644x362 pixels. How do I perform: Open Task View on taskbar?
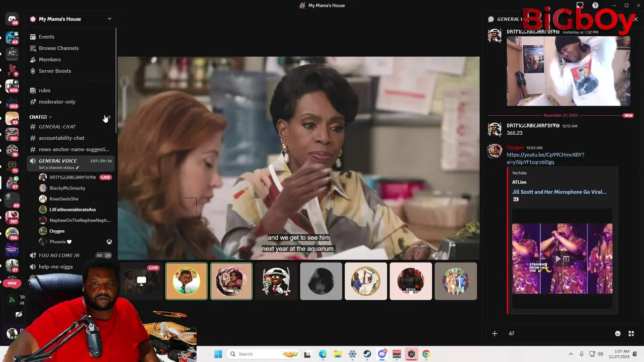coord(307,354)
